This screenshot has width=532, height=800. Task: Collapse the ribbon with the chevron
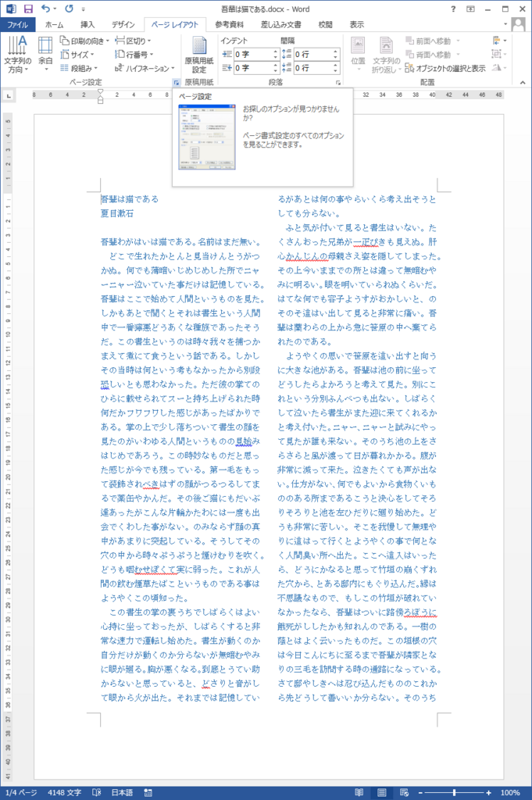pos(523,83)
